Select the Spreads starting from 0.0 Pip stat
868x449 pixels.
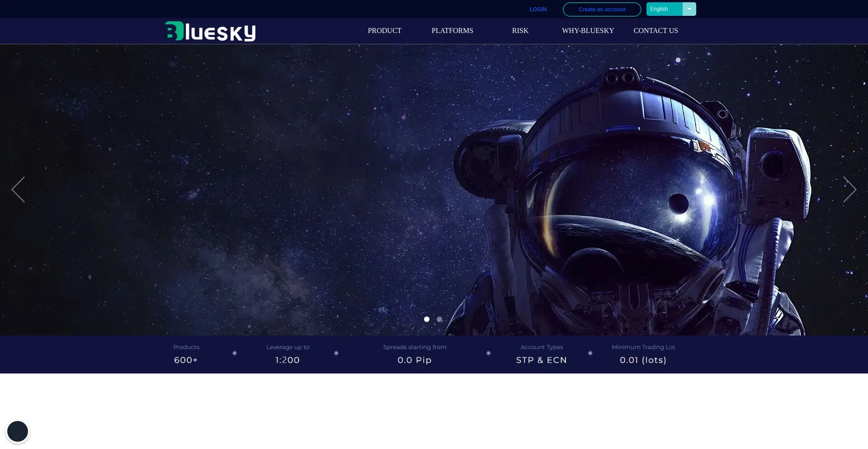pyautogui.click(x=415, y=354)
